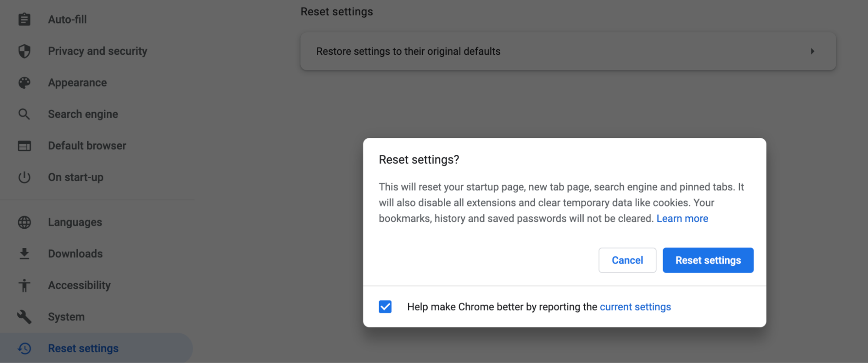Open the current settings link
The width and height of the screenshot is (868, 363).
[x=635, y=307]
